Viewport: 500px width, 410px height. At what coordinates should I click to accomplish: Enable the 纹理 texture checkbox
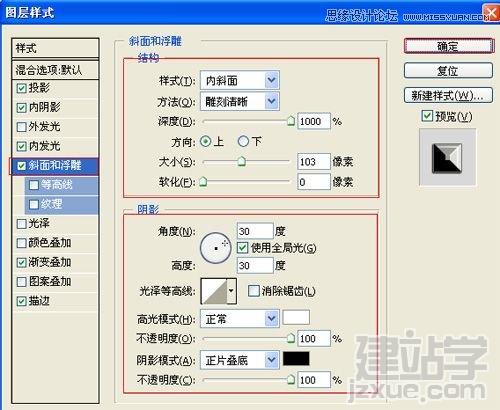(x=34, y=204)
